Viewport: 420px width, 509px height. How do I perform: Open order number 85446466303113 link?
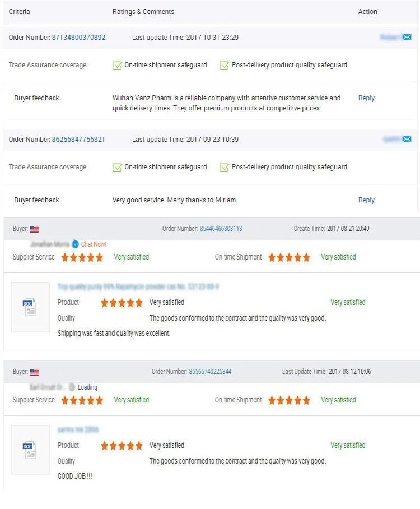click(x=221, y=229)
